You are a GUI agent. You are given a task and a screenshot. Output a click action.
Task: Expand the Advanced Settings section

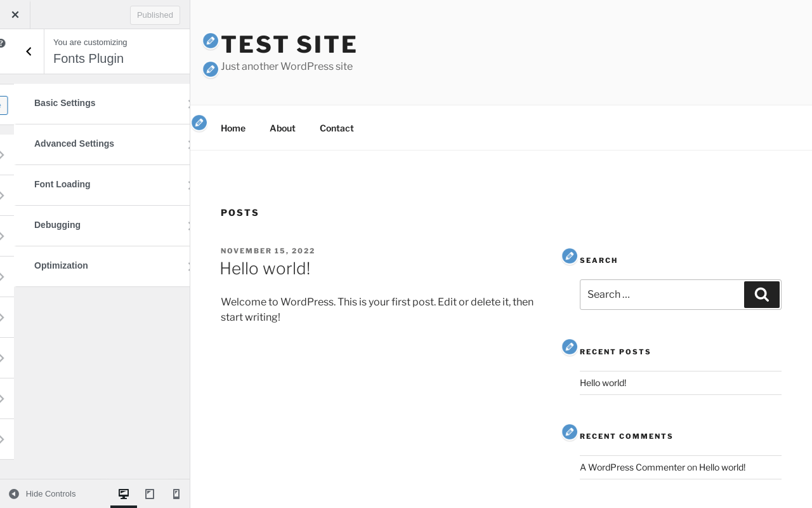pos(101,144)
